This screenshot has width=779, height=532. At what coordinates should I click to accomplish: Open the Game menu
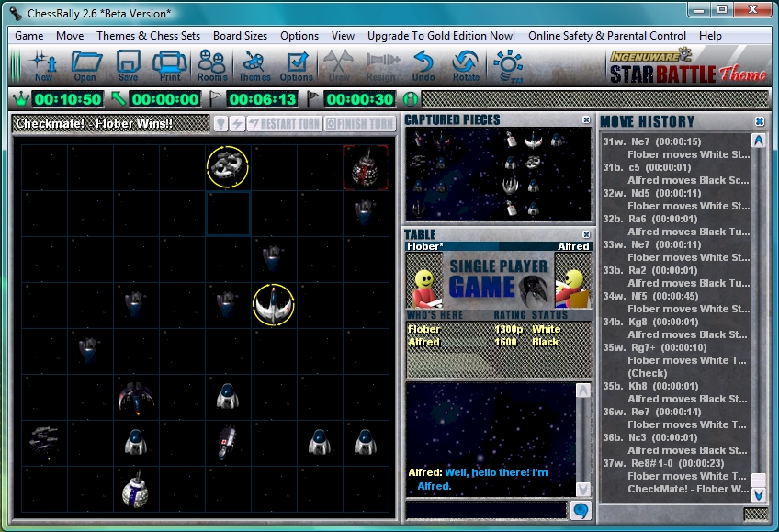(x=28, y=36)
